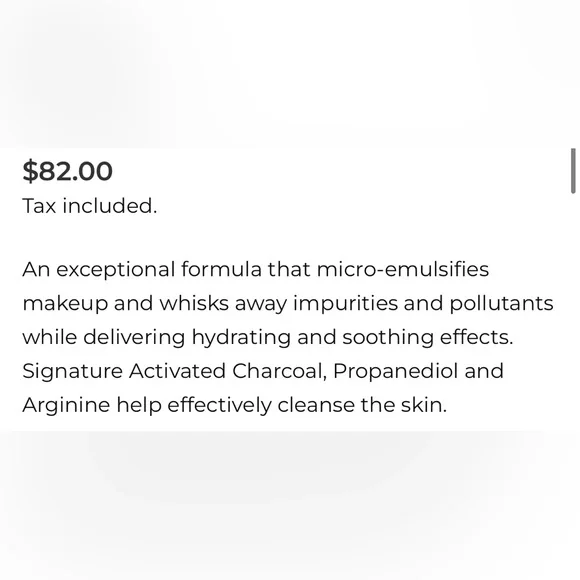Click the vertical scrollbar thumb

(573, 171)
